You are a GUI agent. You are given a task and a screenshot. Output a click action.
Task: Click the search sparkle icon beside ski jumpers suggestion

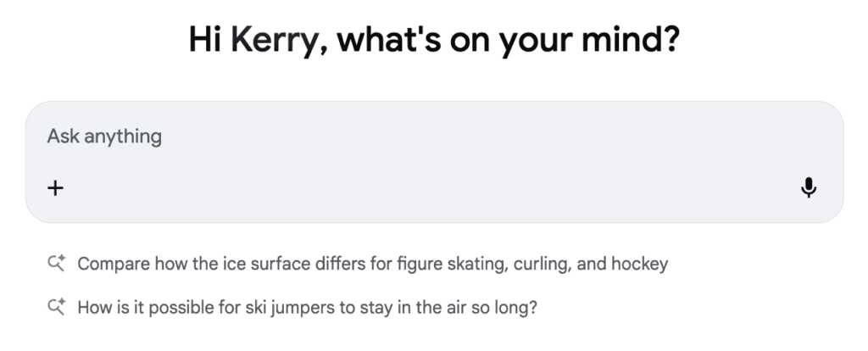click(57, 307)
